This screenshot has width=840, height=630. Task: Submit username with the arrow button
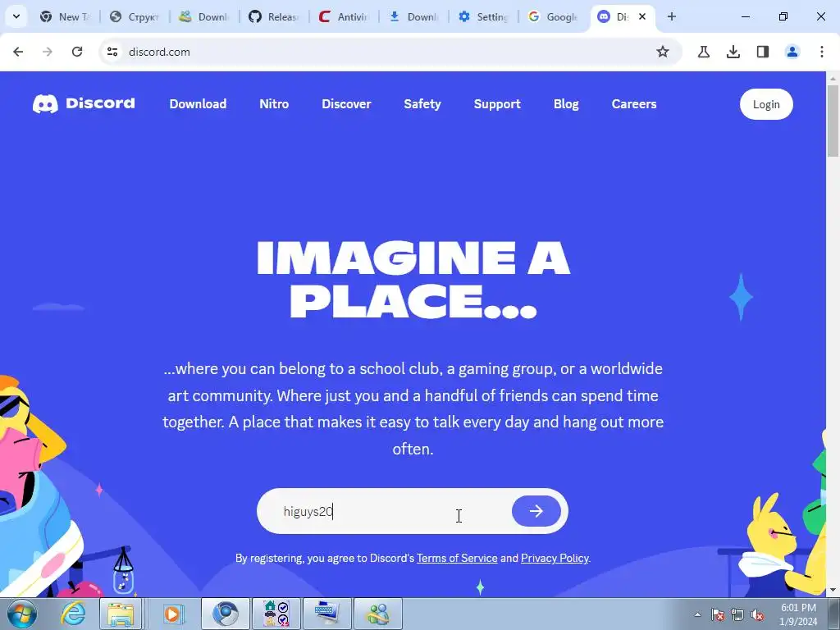point(536,511)
